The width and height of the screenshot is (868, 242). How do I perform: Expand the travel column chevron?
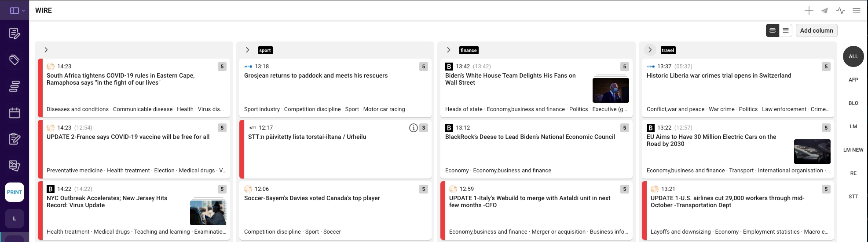tap(650, 50)
